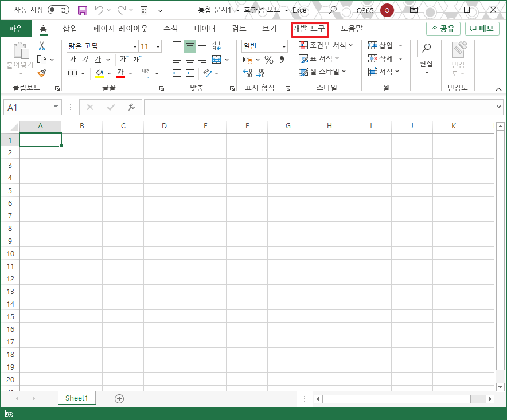Redo the last action

coord(122,10)
